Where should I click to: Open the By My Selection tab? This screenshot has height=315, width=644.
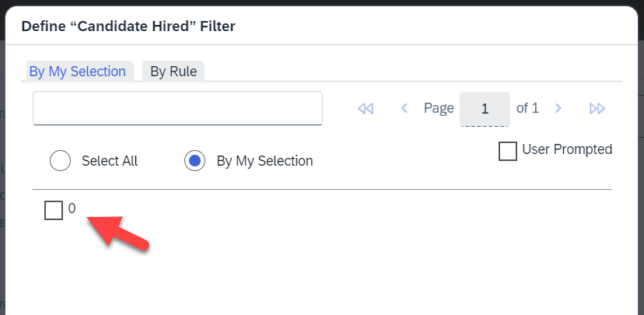point(78,71)
